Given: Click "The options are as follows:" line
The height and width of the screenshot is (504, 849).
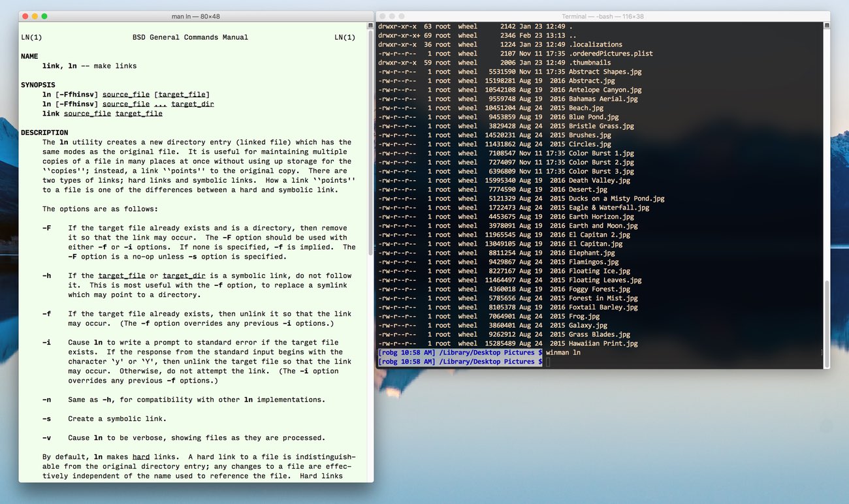Looking at the screenshot, I should [100, 209].
